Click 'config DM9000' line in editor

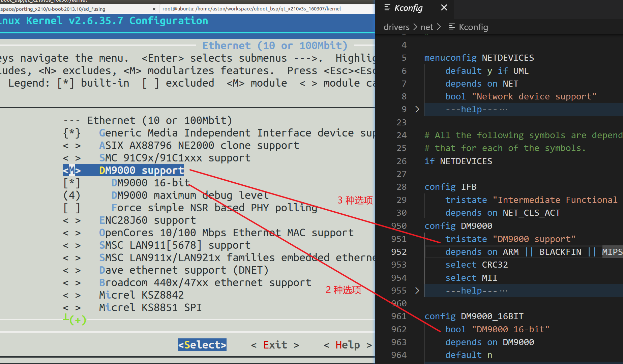click(458, 226)
